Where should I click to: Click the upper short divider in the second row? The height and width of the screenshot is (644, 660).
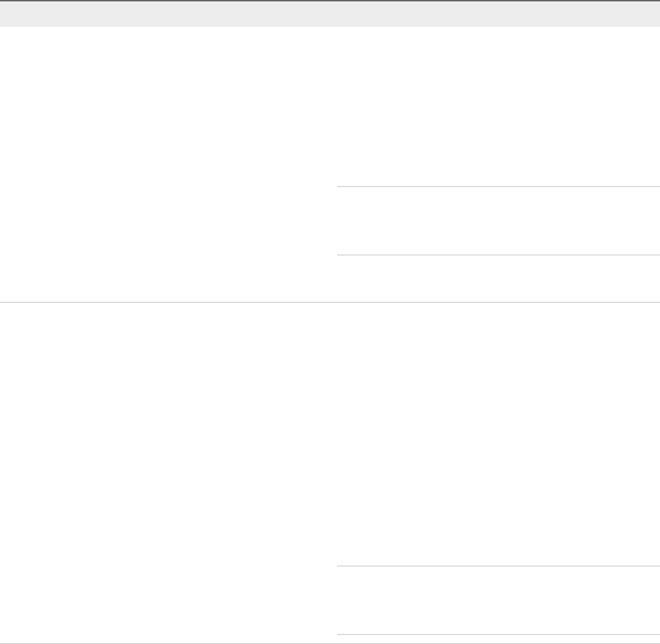point(498,566)
